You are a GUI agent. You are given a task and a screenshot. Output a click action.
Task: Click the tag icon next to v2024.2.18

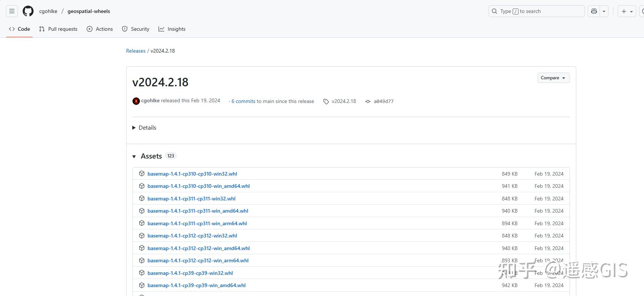[326, 102]
